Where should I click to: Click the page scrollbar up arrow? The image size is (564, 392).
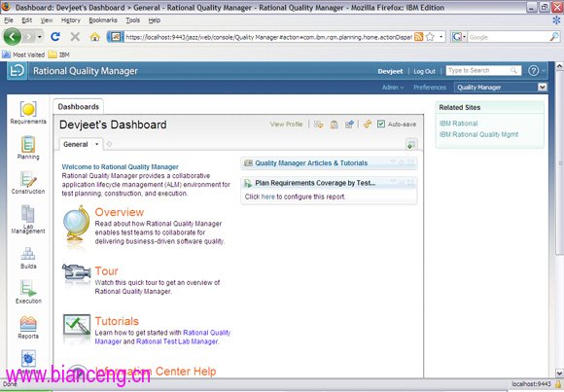[x=559, y=66]
